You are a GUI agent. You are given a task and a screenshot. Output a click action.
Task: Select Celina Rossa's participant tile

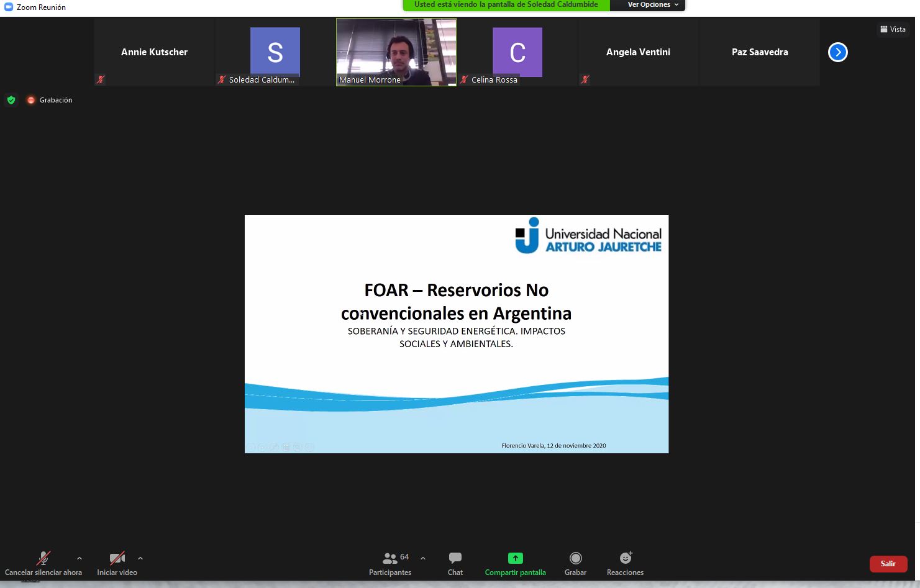coord(517,52)
